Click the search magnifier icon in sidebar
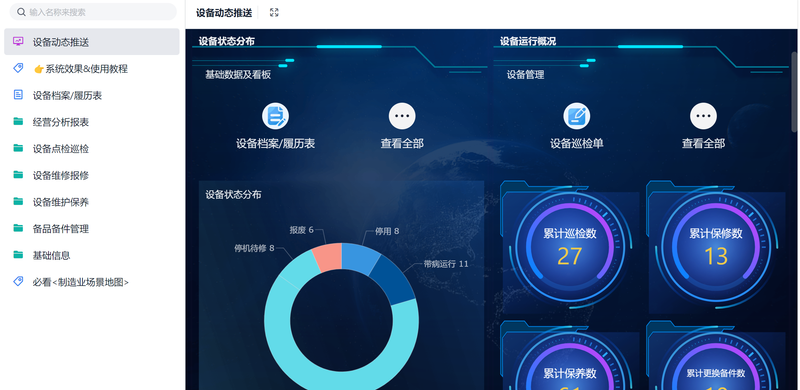The image size is (800, 390). pos(21,12)
